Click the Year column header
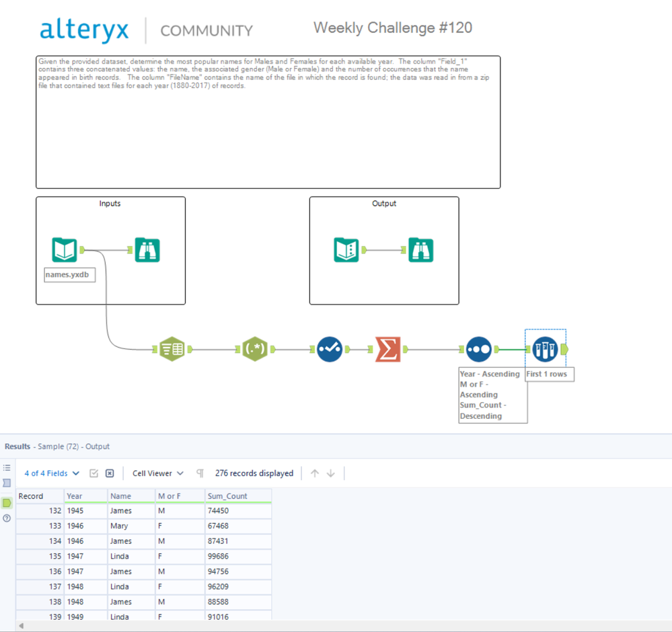Image resolution: width=672 pixels, height=632 pixels. tap(85, 496)
